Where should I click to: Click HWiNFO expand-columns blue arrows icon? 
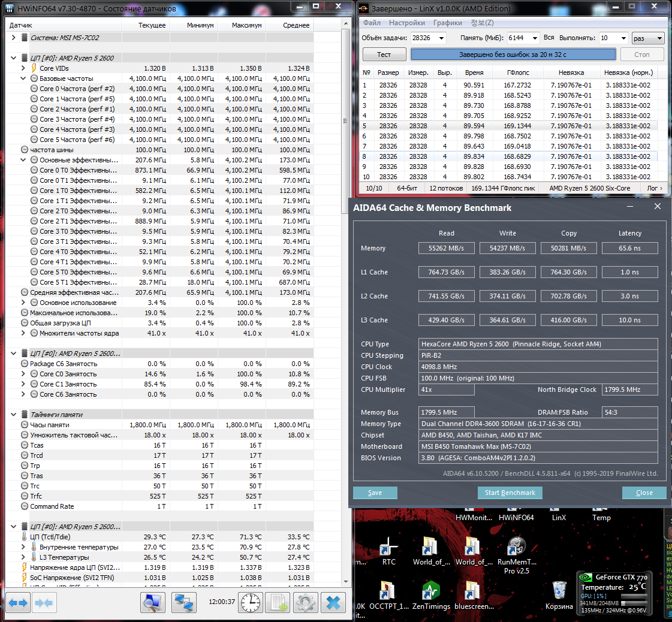(18, 603)
